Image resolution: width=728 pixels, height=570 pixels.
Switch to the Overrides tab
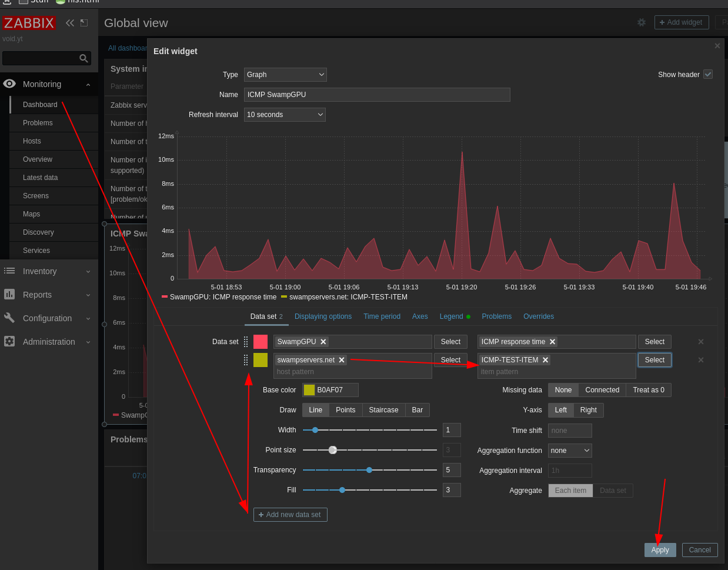click(539, 316)
